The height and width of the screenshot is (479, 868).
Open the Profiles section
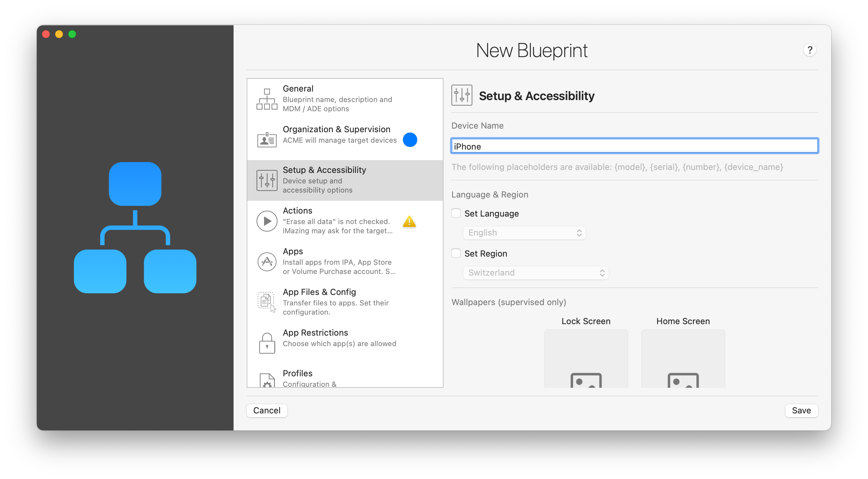click(345, 376)
